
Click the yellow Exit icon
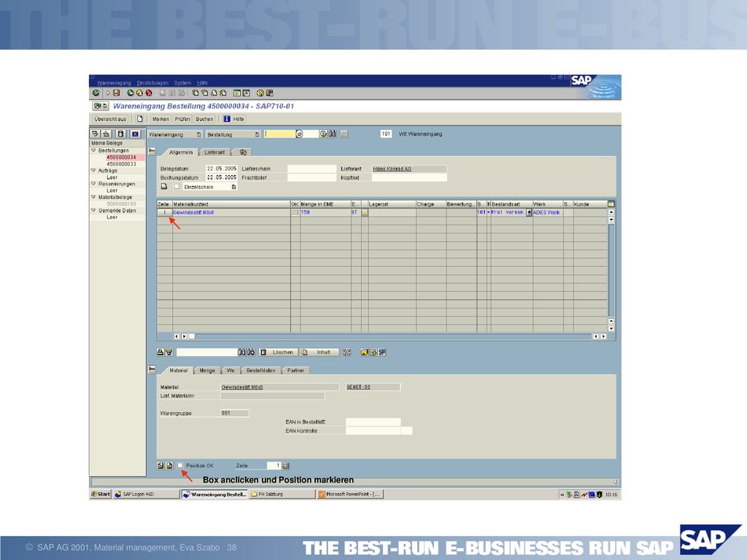tap(139, 93)
